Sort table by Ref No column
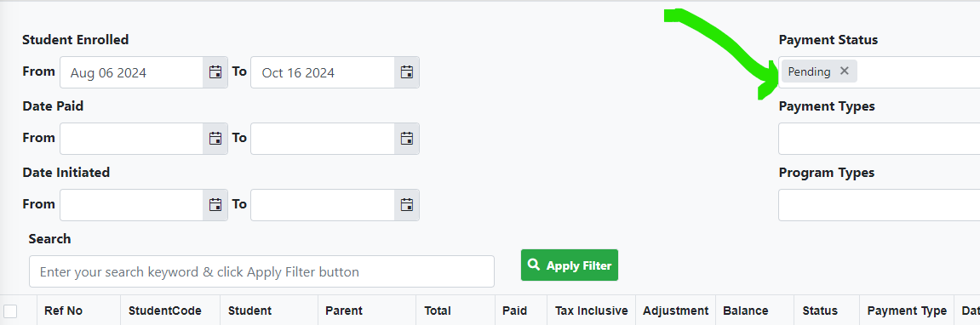Screen dimensions: 980x325 point(63,311)
